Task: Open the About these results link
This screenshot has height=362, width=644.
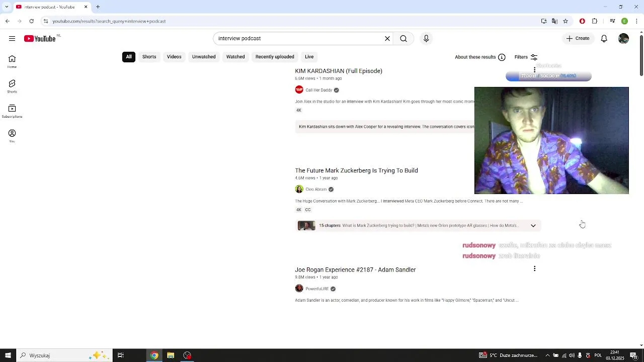Action: click(x=475, y=57)
